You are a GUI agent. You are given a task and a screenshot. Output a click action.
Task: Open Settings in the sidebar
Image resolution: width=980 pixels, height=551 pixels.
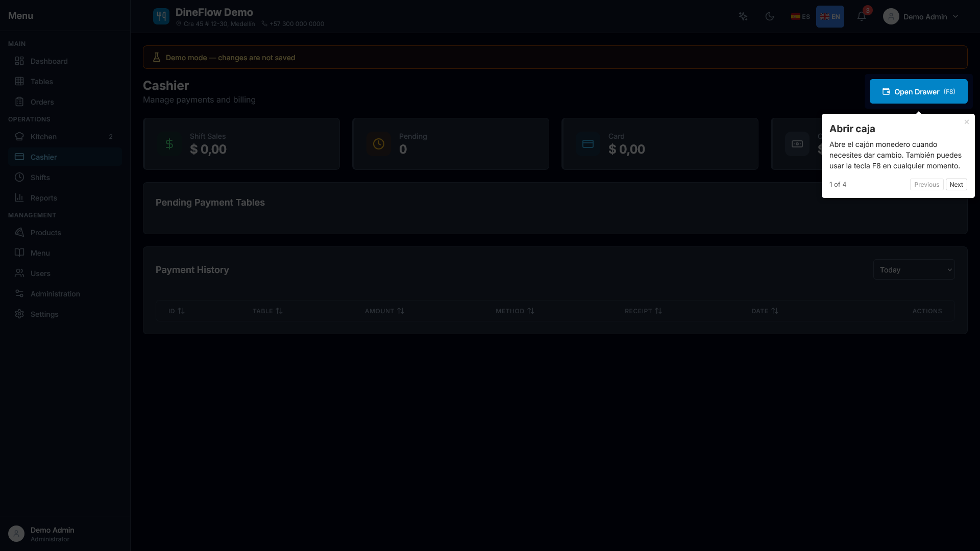(65, 314)
